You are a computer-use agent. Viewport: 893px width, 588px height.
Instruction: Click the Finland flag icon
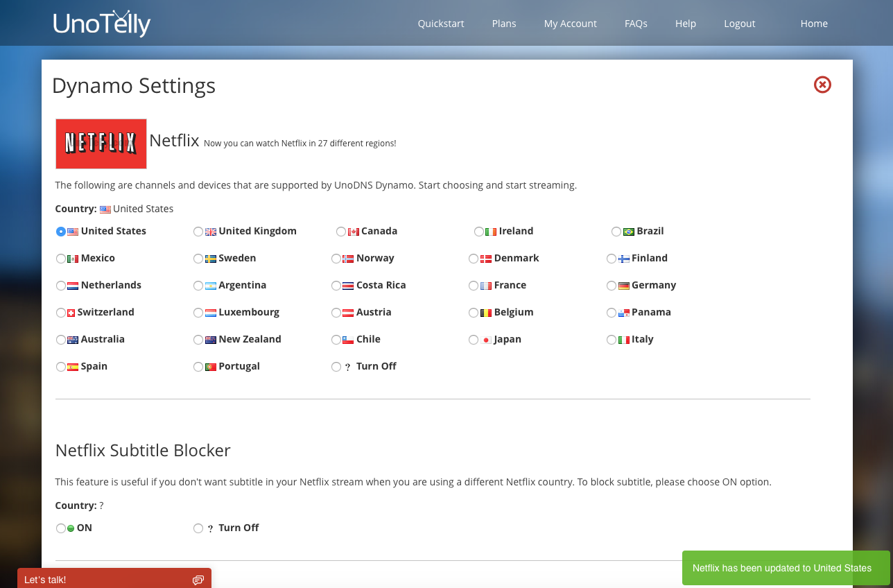pyautogui.click(x=624, y=259)
